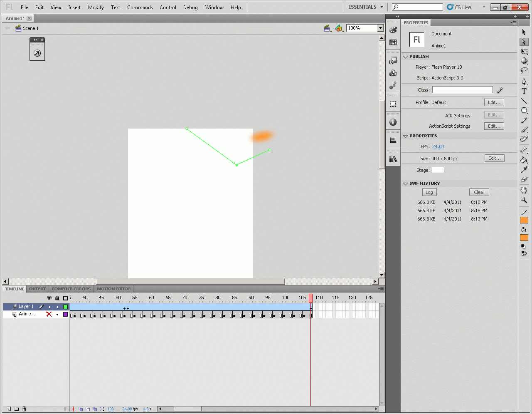Screen dimensions: 532x414
Task: Turn on Onion Skin
Action: (81, 409)
